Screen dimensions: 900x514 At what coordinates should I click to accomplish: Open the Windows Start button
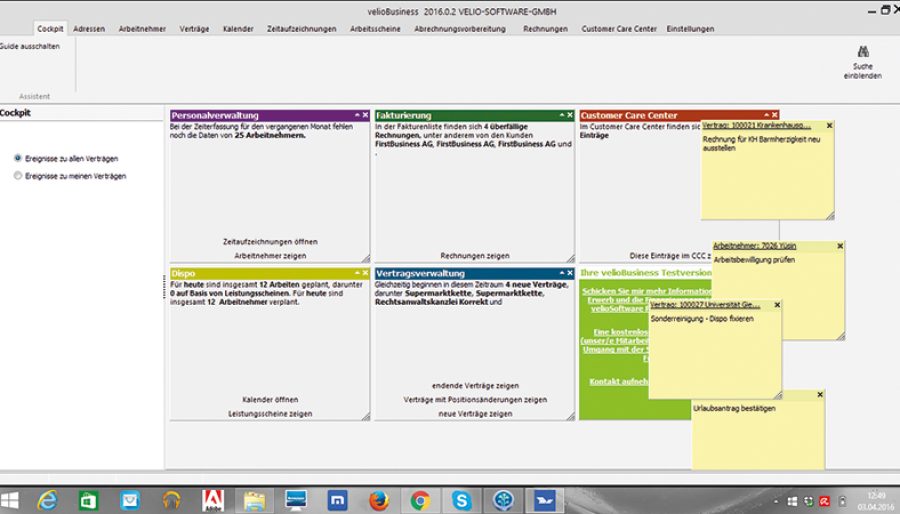pyautogui.click(x=10, y=501)
